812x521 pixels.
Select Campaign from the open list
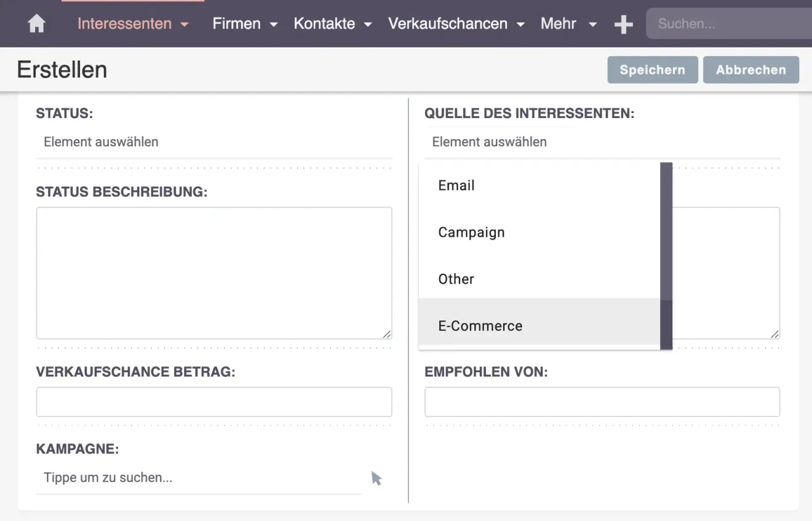pos(471,232)
